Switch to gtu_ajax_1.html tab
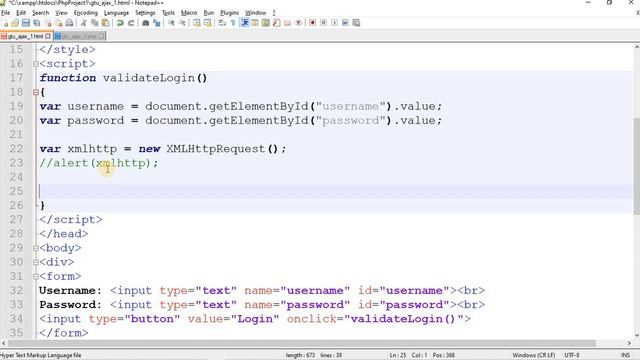This screenshot has width=640, height=360. click(x=25, y=36)
